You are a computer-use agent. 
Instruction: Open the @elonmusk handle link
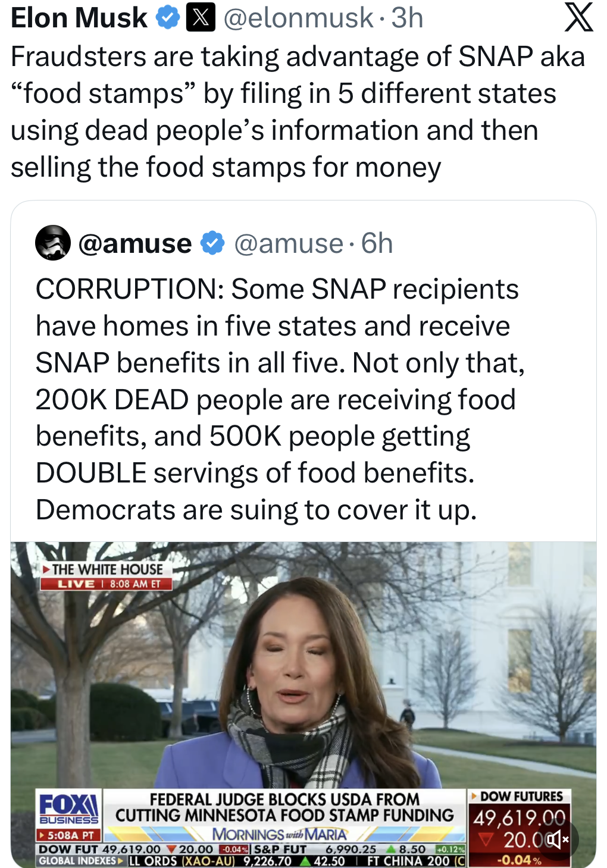[298, 18]
